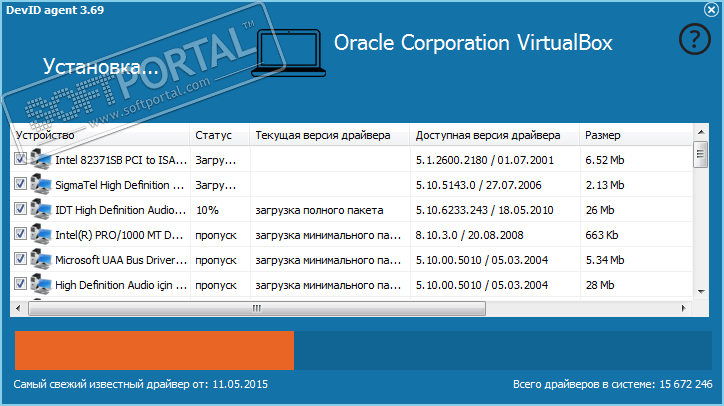Click version 8.10.3.0 / 20.08.2008 cell
The image size is (724, 406).
coord(469,235)
